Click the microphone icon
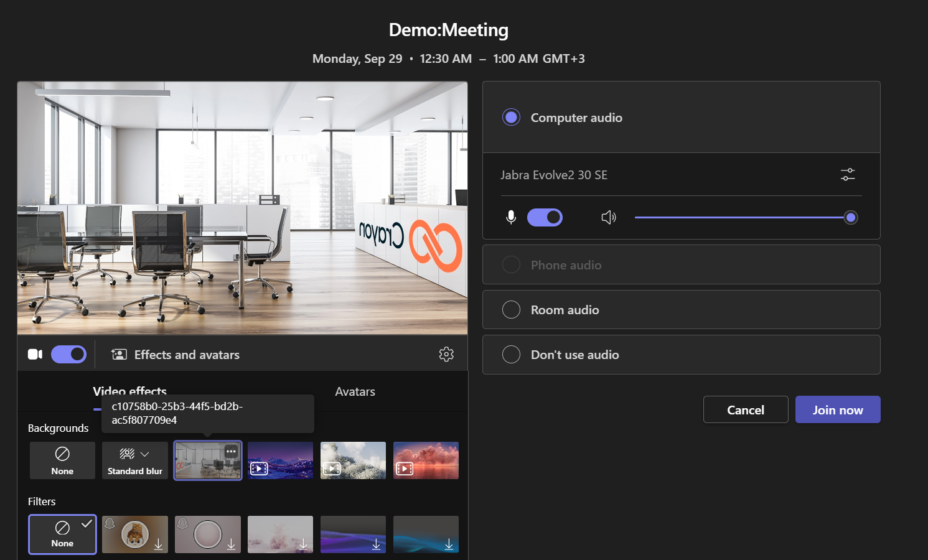 tap(511, 217)
